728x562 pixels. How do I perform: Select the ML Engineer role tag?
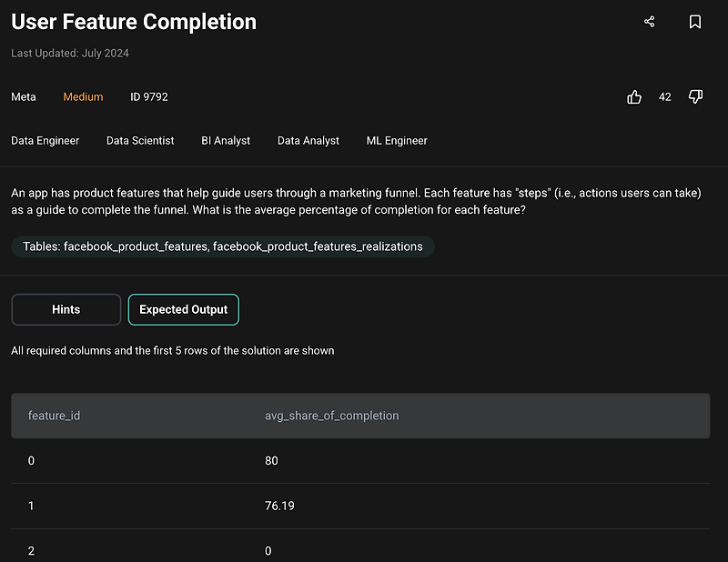pyautogui.click(x=397, y=140)
